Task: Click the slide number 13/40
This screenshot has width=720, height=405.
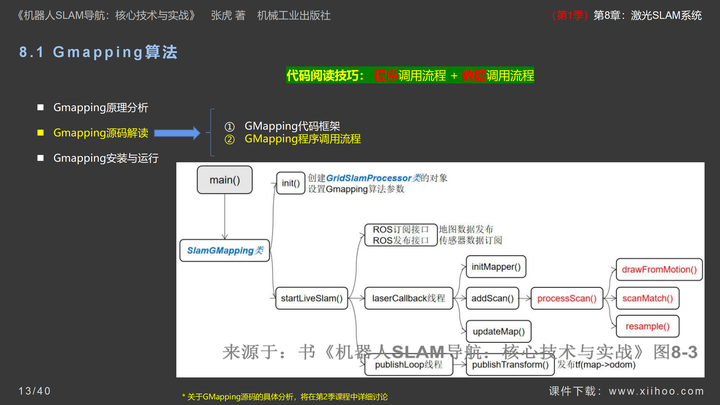Action: (x=34, y=391)
